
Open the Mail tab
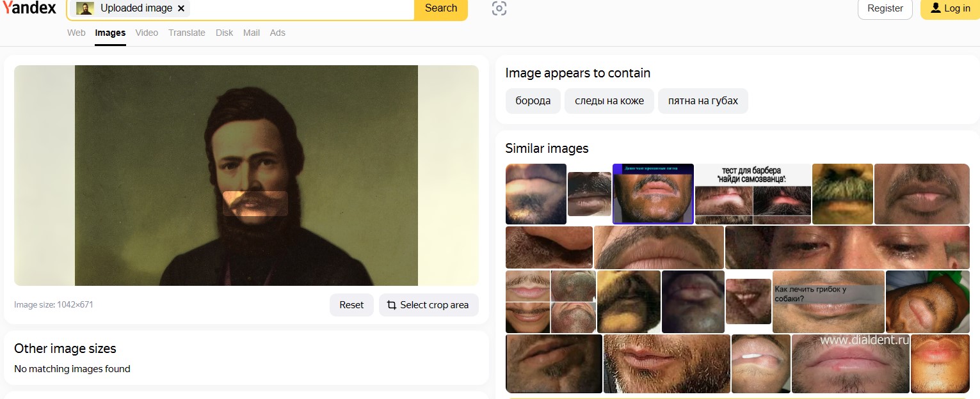tap(252, 33)
